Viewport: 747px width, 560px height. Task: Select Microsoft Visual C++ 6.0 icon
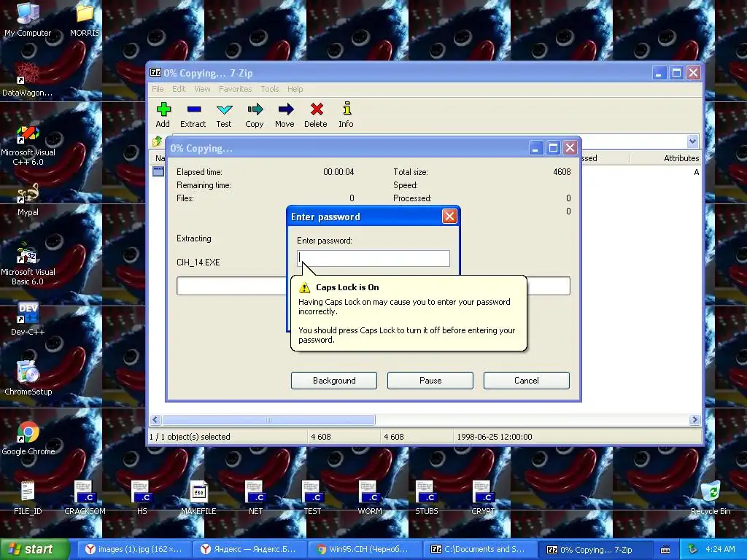(x=28, y=145)
